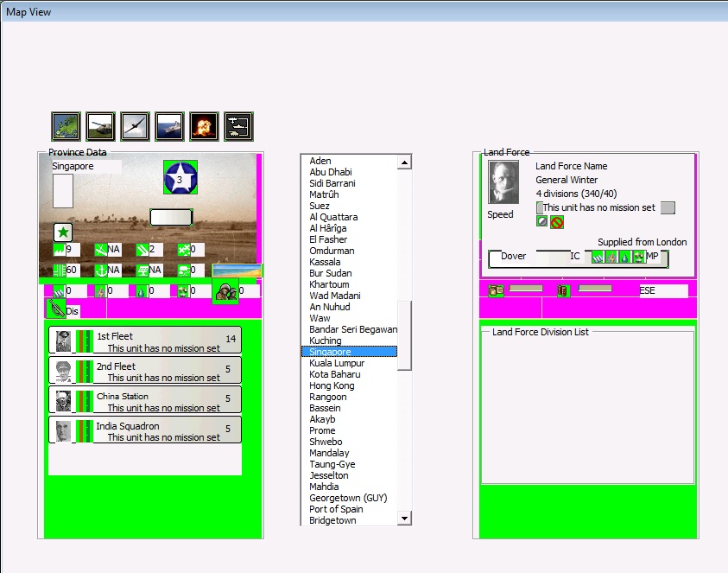Select Singapore in the province list
Screen dimensions: 728x573
349,352
